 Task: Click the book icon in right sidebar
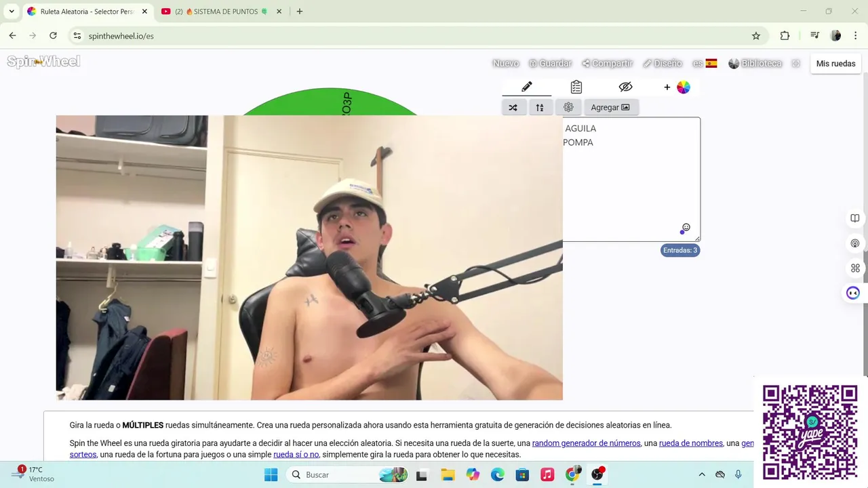pyautogui.click(x=855, y=218)
